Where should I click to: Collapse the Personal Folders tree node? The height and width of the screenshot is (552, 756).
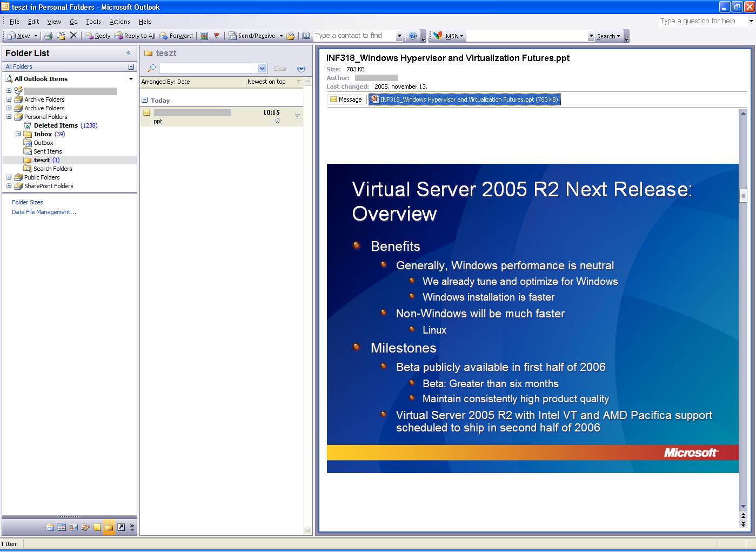pyautogui.click(x=9, y=117)
